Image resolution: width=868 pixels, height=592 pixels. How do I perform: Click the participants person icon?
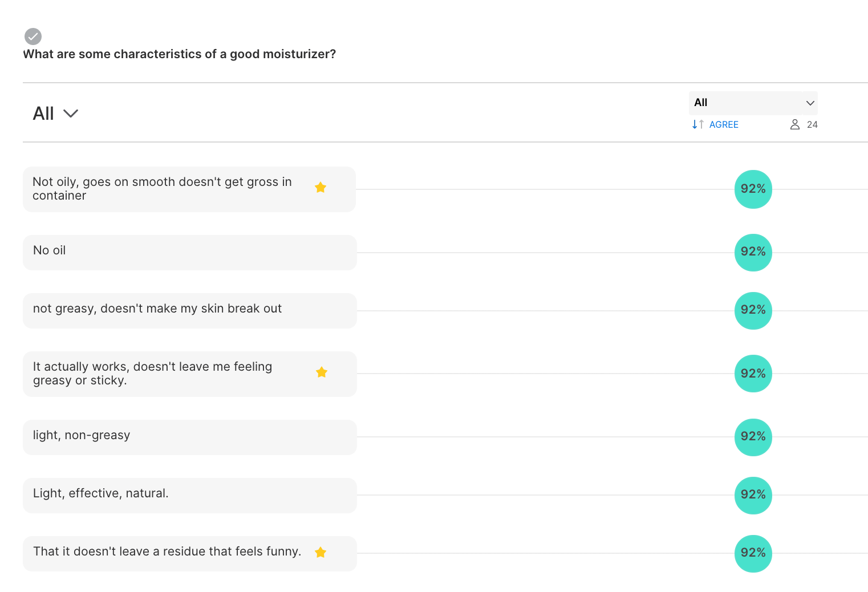point(795,124)
